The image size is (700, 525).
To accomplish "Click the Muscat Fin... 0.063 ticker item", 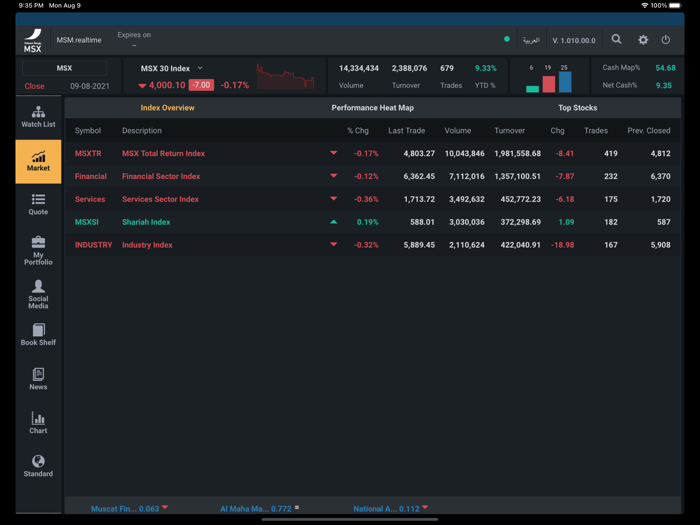I will (129, 508).
